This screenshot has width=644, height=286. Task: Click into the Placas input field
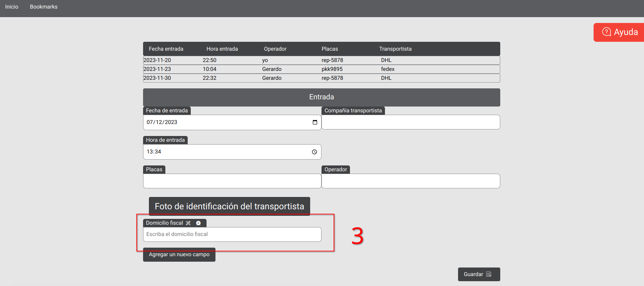click(x=232, y=181)
